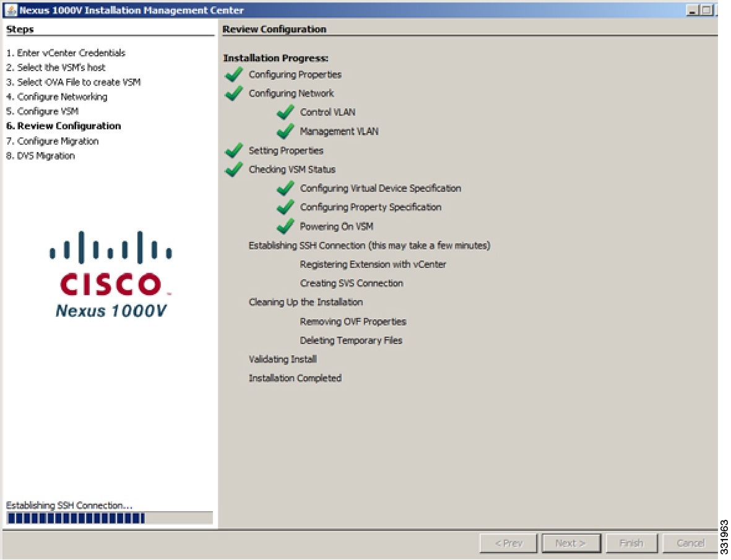Click the Configuring Virtual Device Specification label
Screen dimensions: 731x560
click(x=381, y=188)
